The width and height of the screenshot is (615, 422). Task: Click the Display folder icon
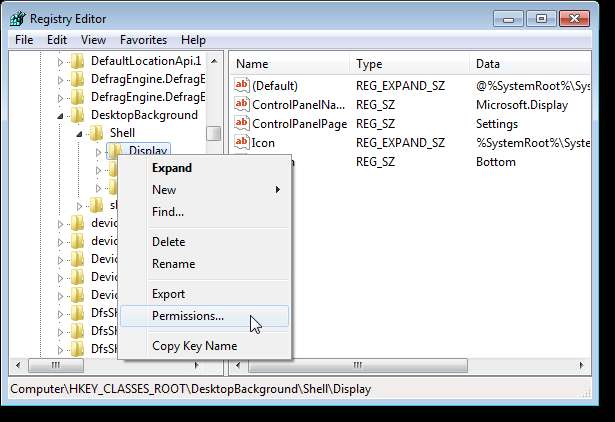point(115,151)
